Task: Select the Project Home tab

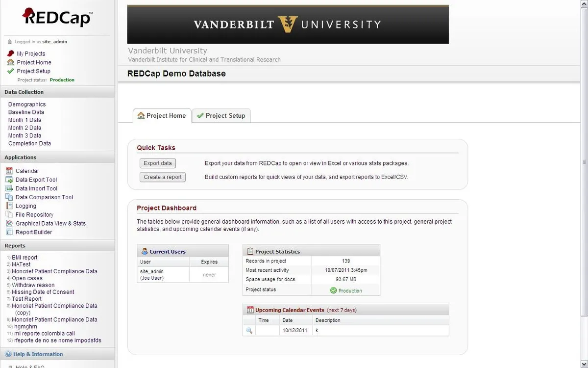Action: pyautogui.click(x=162, y=116)
